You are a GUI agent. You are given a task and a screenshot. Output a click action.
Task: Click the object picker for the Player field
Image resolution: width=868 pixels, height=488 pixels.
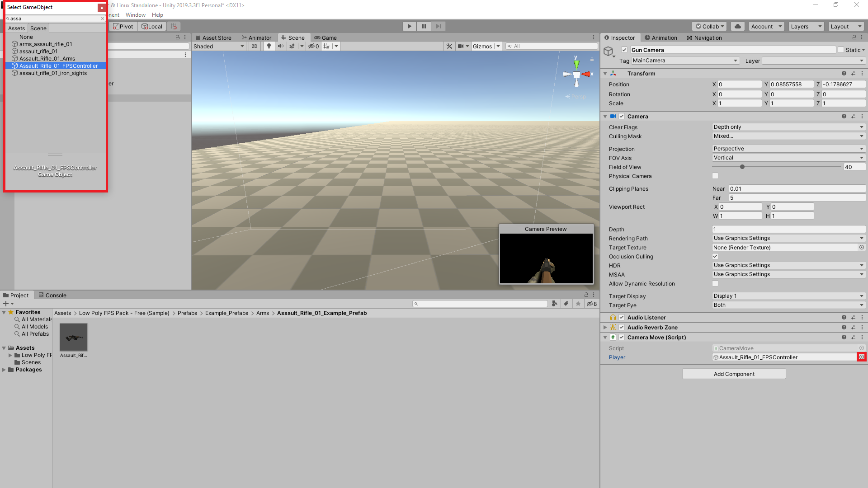[862, 357]
